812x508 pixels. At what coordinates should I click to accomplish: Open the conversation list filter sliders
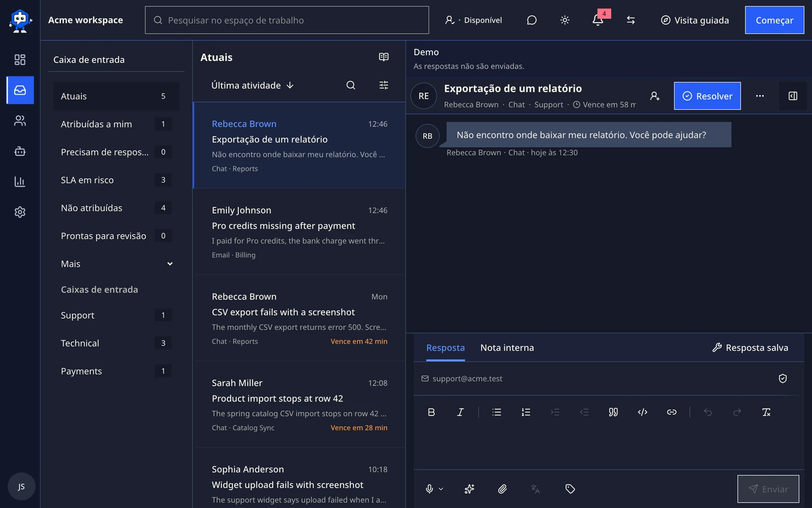pos(384,85)
